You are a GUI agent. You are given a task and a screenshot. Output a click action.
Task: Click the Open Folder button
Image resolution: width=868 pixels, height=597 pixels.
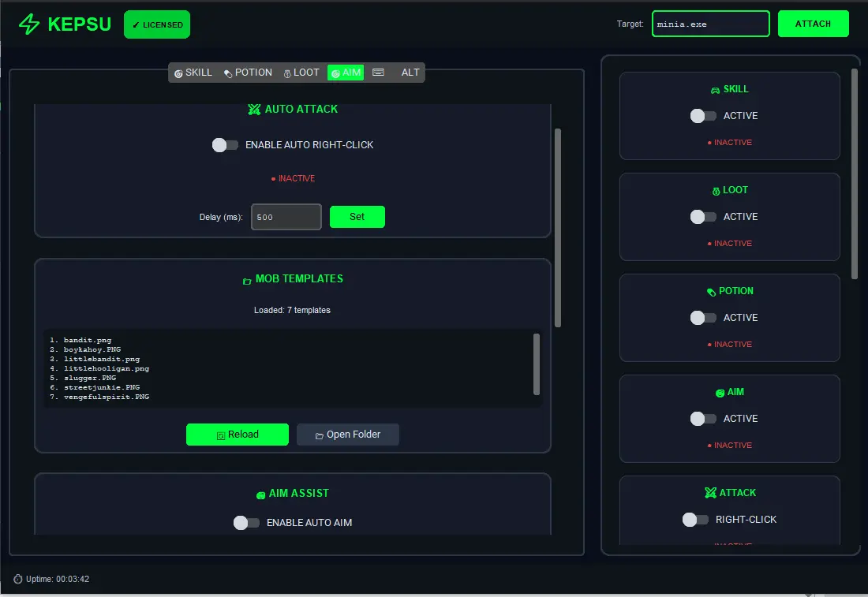(x=348, y=435)
